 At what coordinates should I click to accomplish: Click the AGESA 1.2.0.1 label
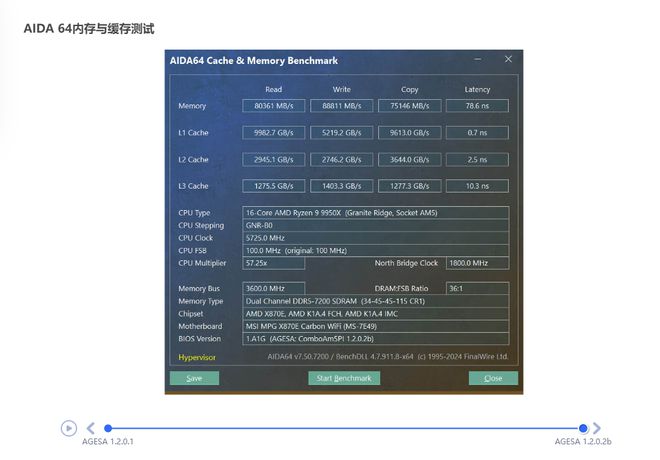(x=108, y=441)
